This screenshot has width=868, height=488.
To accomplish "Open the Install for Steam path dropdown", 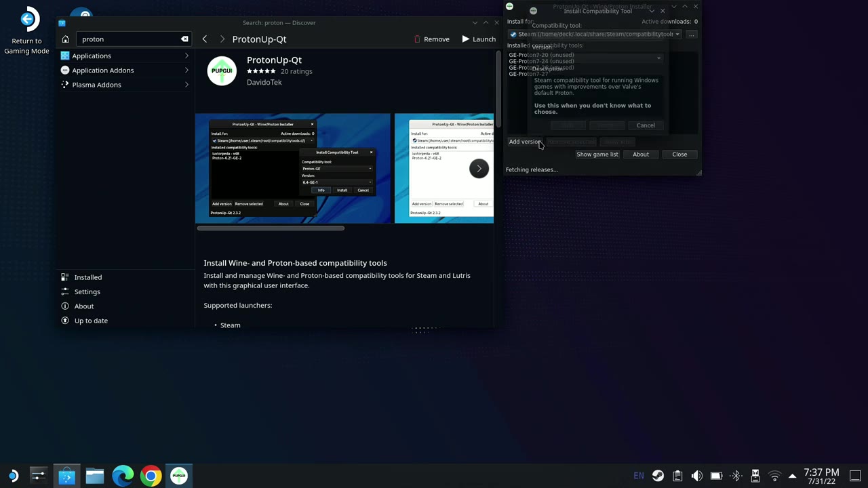I will point(595,34).
